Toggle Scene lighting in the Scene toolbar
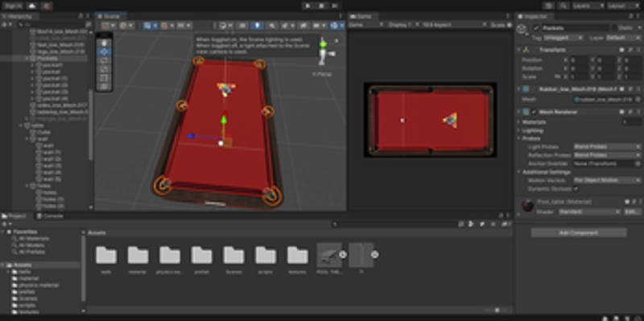Screen dimensions: 644x321 (257, 26)
